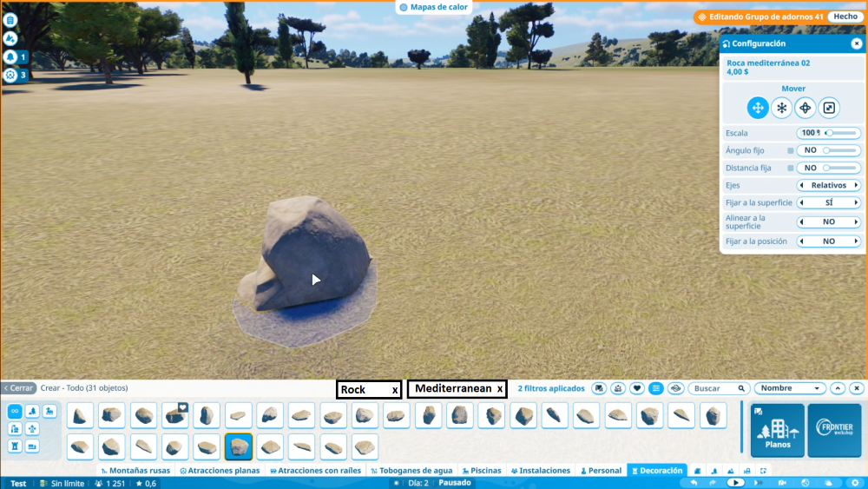Open the paths tab icon beside Decoración
This screenshot has width=868, height=489.
click(x=698, y=471)
